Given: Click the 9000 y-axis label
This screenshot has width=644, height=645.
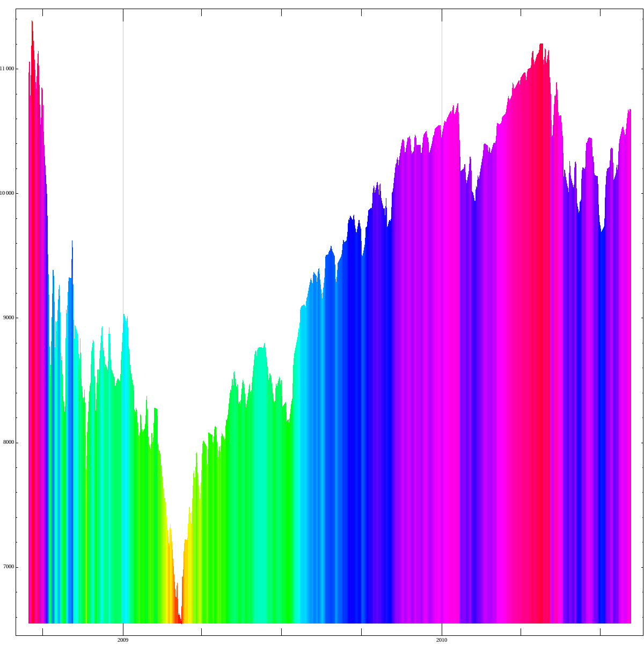Looking at the screenshot, I should point(9,318).
